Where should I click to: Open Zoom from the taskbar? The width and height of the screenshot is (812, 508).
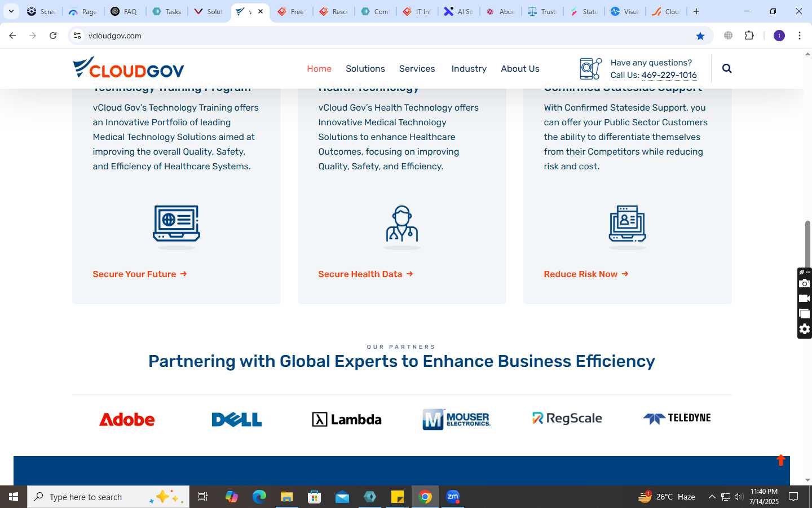[x=453, y=497]
